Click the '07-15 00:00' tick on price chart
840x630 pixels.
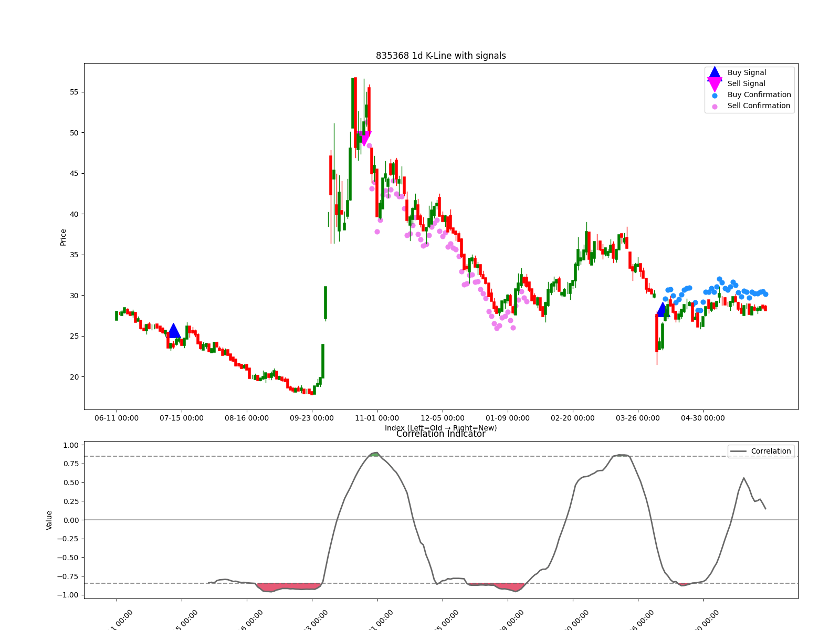182,418
